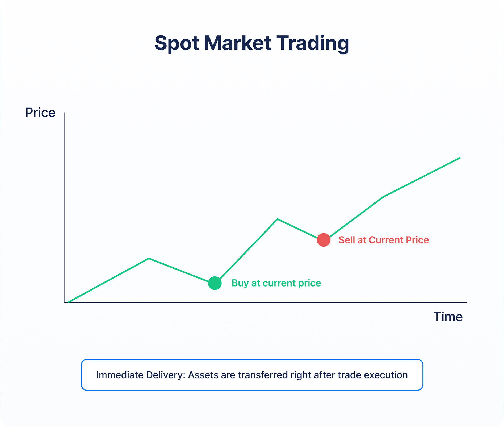Click the Immediate Delivery info box border
The height and width of the screenshot is (427, 504).
point(252,360)
